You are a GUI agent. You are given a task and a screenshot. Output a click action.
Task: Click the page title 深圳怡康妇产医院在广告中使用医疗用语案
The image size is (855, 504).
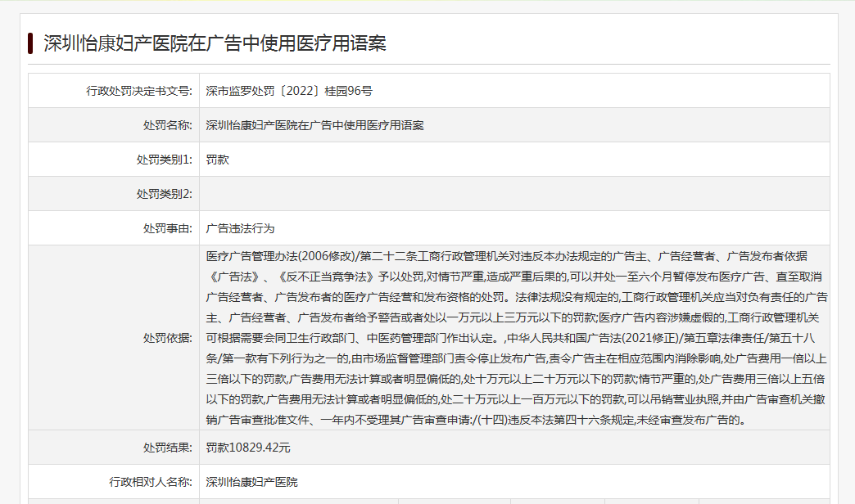click(x=215, y=43)
